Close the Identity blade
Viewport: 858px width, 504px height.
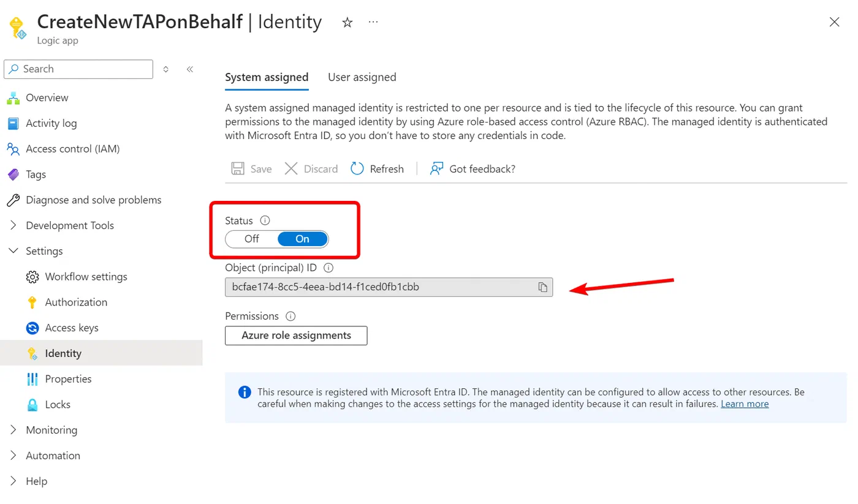click(x=834, y=22)
